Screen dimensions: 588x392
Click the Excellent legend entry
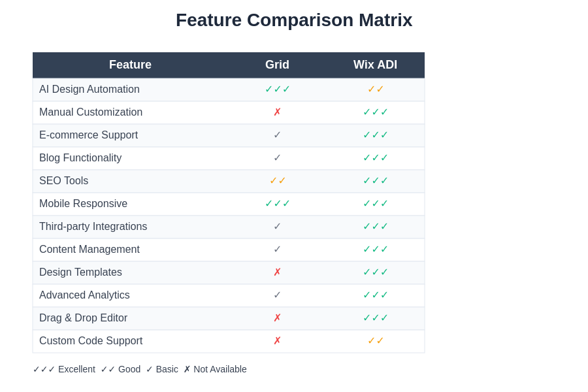[x=64, y=369]
